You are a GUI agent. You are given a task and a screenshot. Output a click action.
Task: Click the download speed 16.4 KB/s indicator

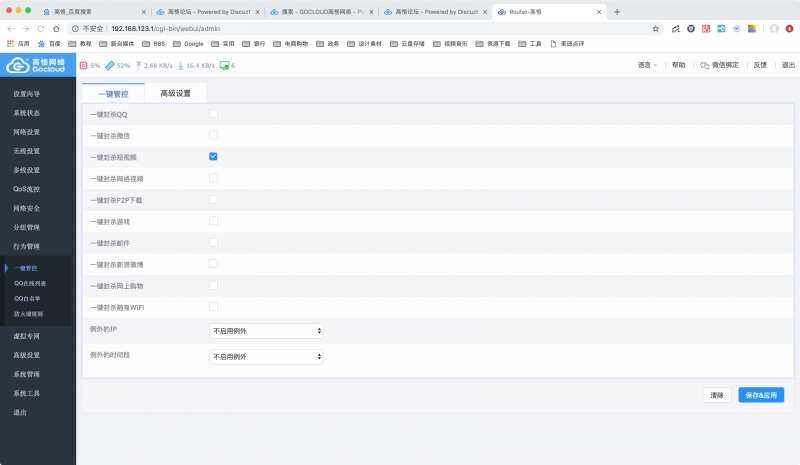click(x=196, y=65)
